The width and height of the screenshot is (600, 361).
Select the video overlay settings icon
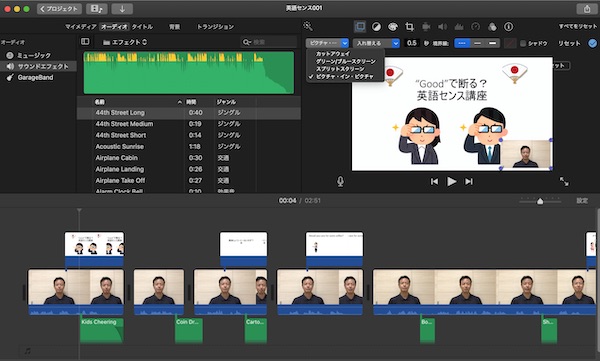pyautogui.click(x=360, y=26)
